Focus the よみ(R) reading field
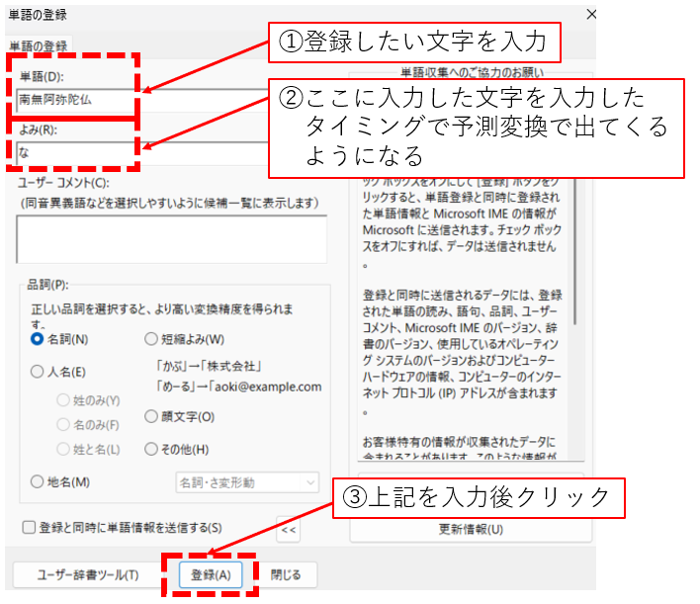700x604 pixels. (x=74, y=153)
